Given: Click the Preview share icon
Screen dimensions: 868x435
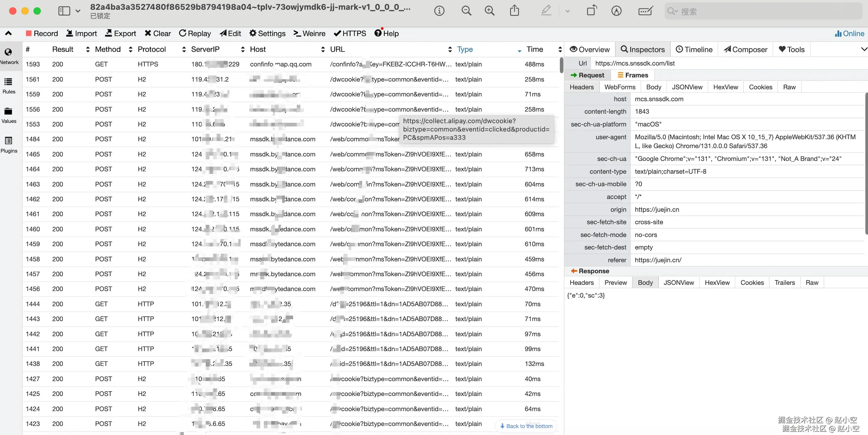Looking at the screenshot, I should coord(514,11).
